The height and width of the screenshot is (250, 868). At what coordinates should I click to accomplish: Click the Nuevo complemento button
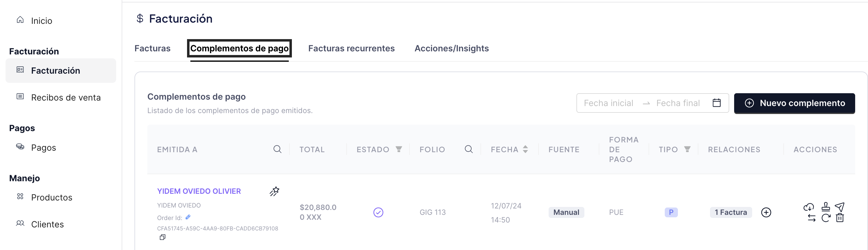pos(794,103)
